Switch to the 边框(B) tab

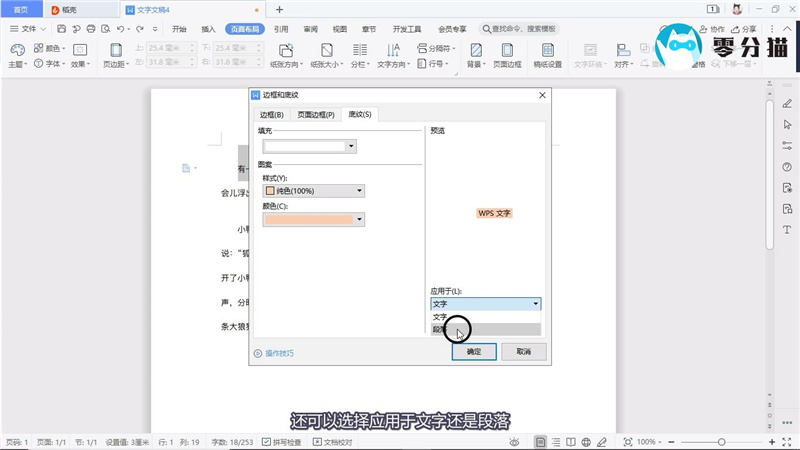272,115
